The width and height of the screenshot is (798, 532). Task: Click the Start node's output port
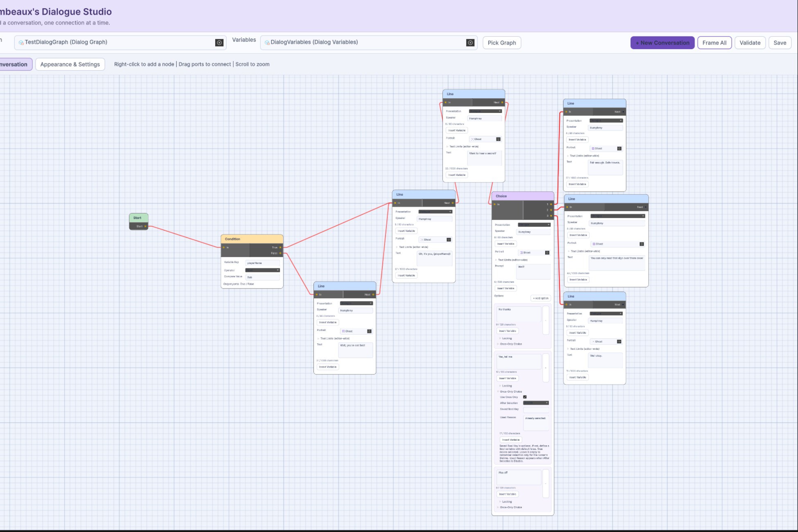tap(145, 226)
